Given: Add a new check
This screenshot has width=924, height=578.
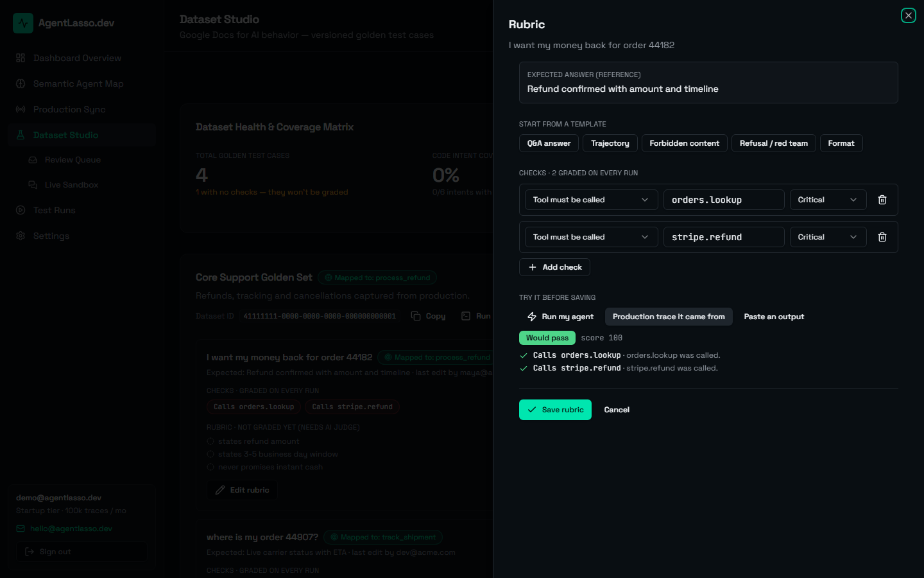Looking at the screenshot, I should (554, 267).
